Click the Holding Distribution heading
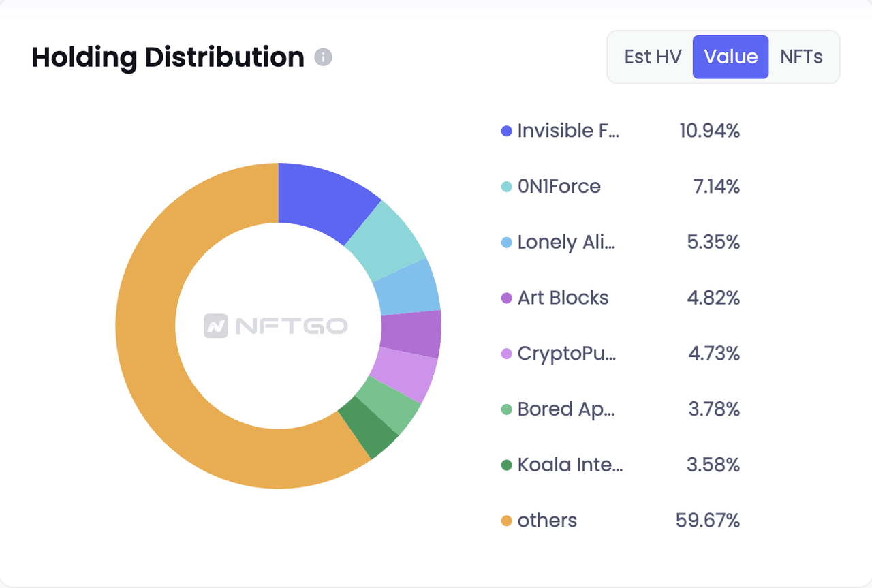 168,57
